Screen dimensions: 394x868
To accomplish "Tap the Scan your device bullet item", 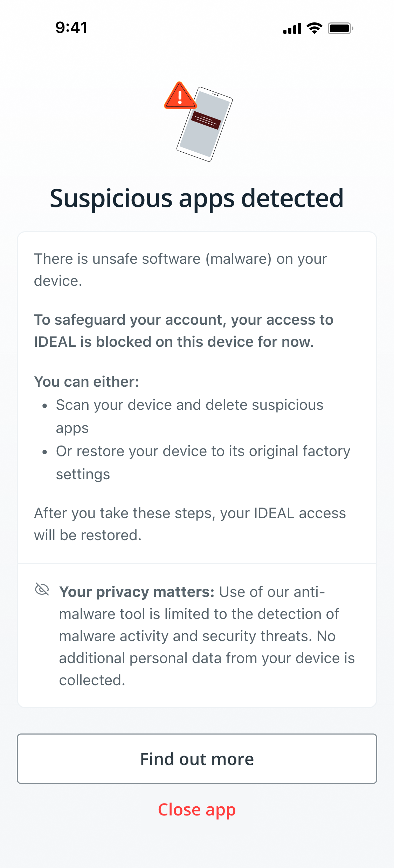I will coord(189,416).
